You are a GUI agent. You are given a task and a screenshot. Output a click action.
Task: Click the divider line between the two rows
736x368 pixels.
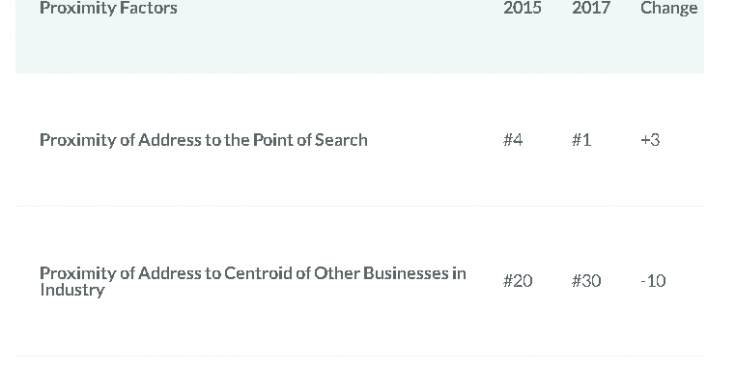[x=360, y=206]
